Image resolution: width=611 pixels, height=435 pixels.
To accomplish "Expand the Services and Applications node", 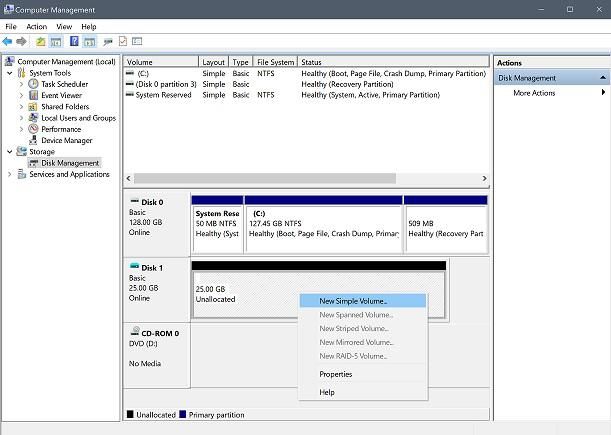I will [9, 174].
